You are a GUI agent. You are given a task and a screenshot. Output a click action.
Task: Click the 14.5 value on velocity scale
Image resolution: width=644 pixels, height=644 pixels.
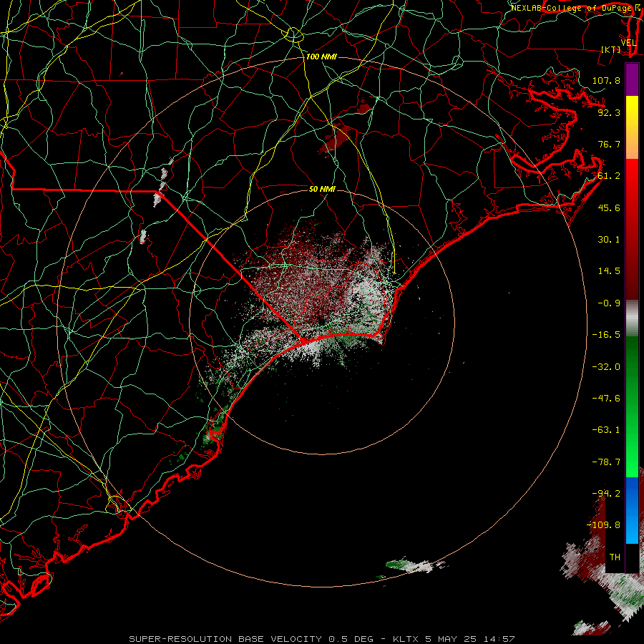point(609,271)
